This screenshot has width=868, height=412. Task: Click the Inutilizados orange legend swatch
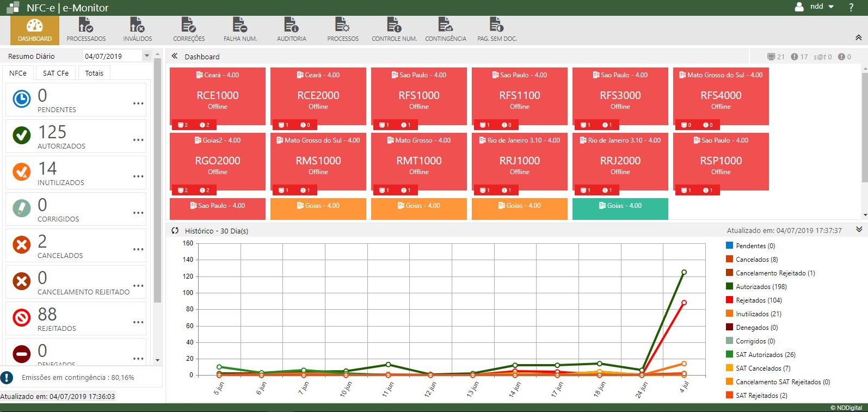729,314
